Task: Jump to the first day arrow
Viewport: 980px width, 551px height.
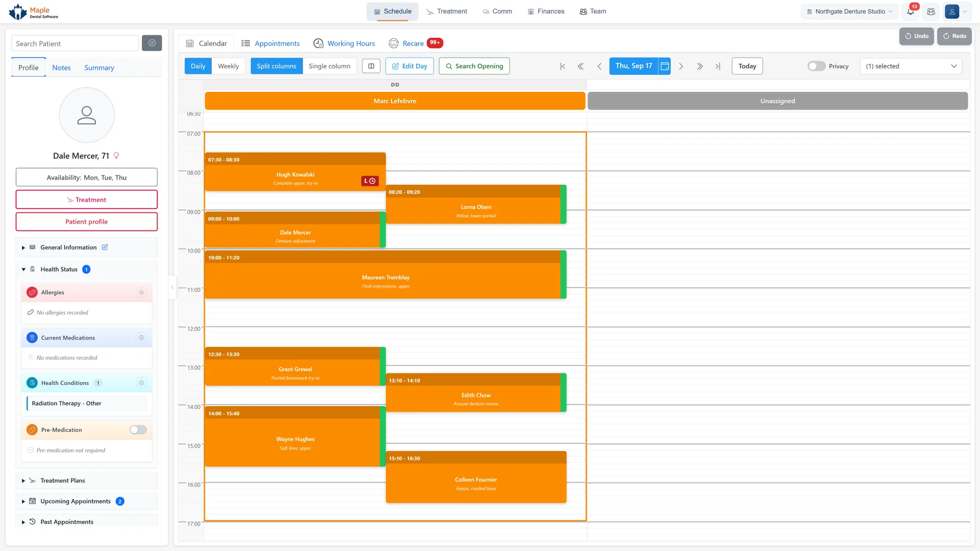Action: coord(562,66)
